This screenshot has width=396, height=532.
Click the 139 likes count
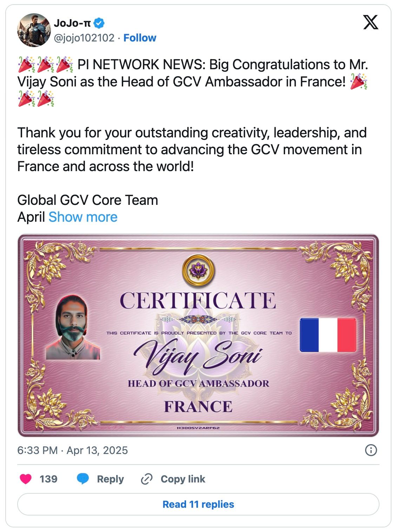pos(48,479)
